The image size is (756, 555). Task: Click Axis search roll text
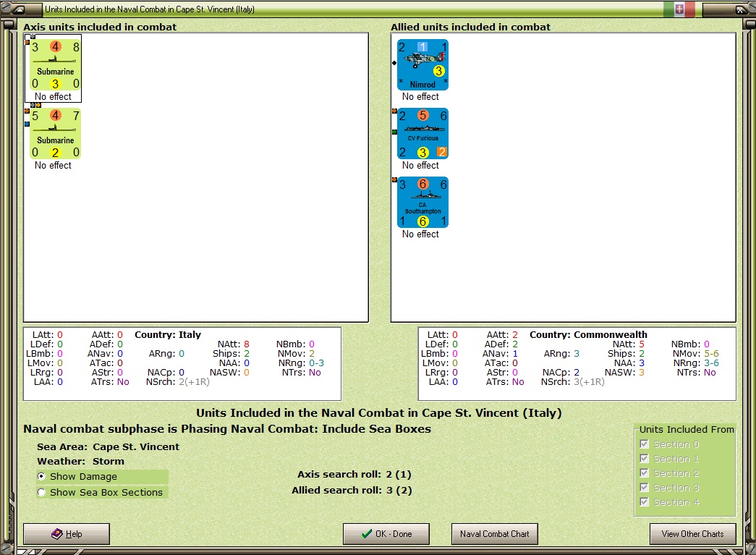point(354,475)
